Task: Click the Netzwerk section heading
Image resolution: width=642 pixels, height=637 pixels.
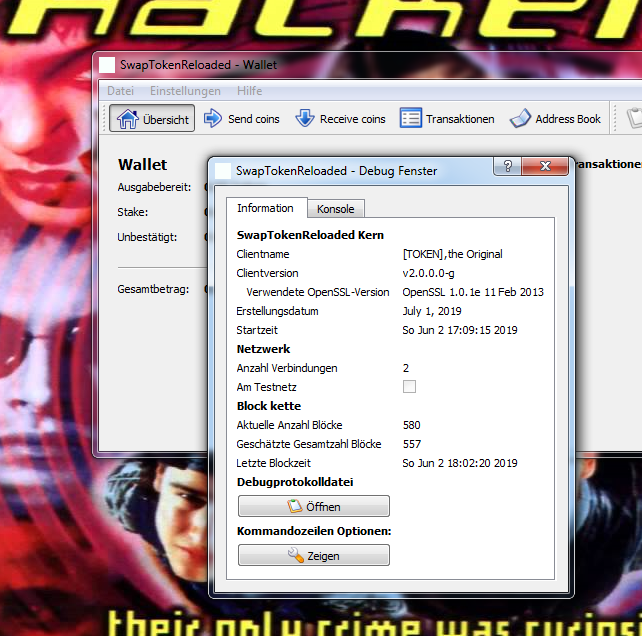Action: pyautogui.click(x=263, y=349)
